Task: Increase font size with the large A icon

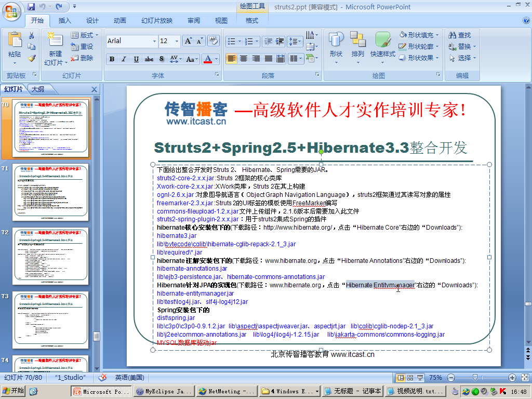Action: click(x=188, y=41)
